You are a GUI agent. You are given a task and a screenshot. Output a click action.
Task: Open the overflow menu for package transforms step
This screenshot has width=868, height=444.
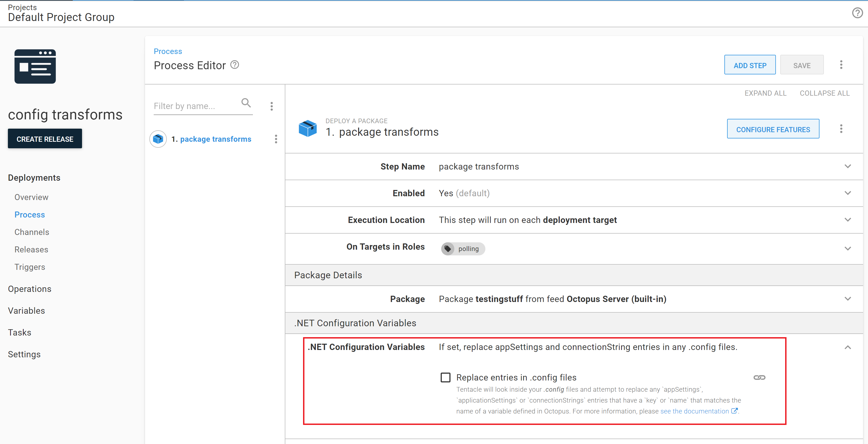pyautogui.click(x=276, y=139)
